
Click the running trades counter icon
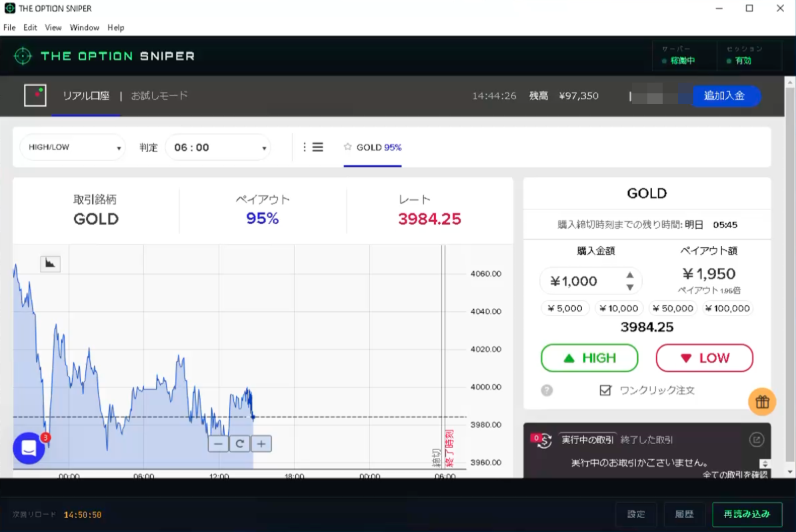541,440
